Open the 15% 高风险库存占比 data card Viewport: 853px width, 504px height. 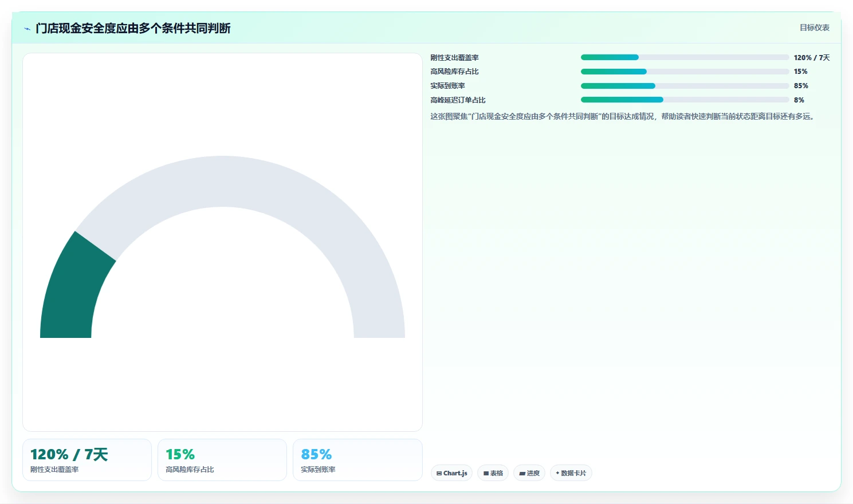[x=222, y=460]
